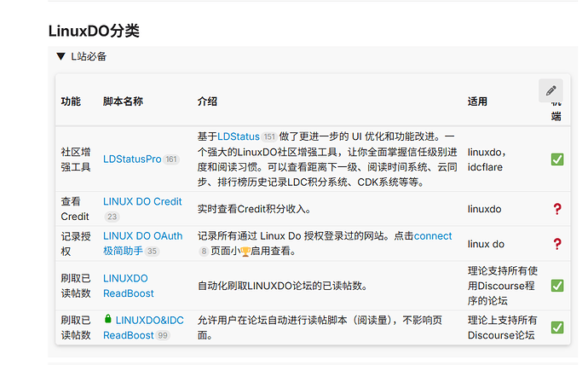Open the LINUXDO ReadBoost link
This screenshot has width=588, height=365.
[129, 286]
